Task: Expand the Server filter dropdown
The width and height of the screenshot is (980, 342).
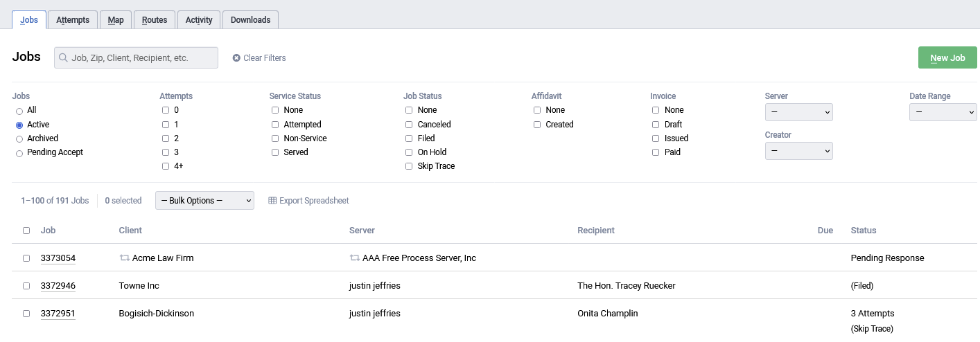Action: tap(798, 112)
